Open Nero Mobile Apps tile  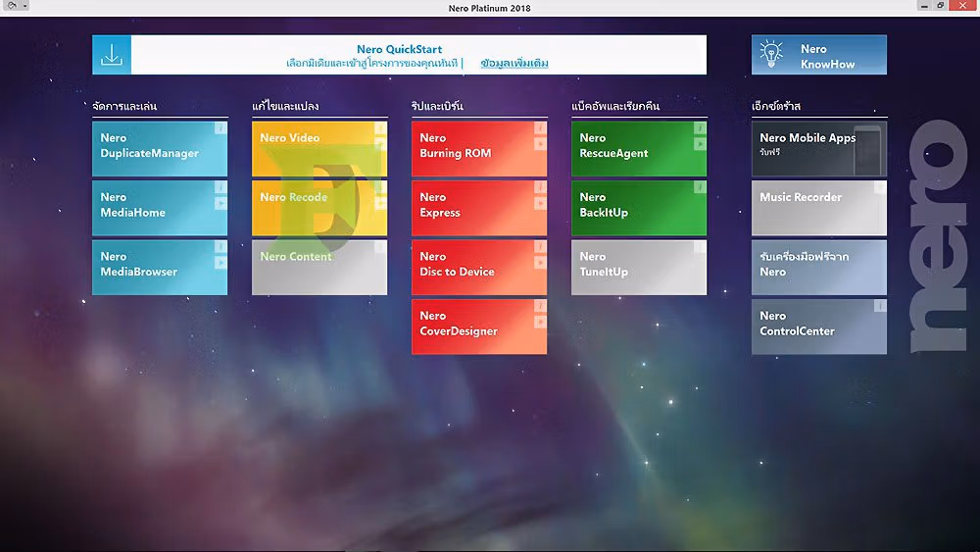(818, 149)
